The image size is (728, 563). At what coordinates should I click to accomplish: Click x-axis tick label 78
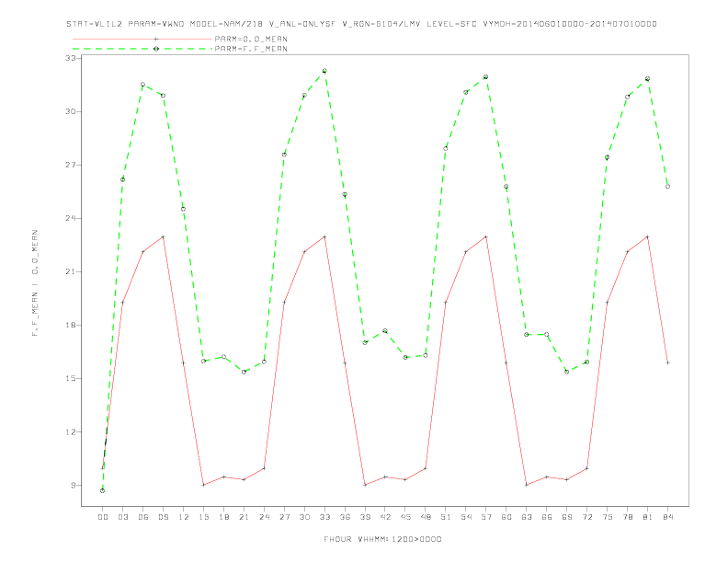(627, 517)
